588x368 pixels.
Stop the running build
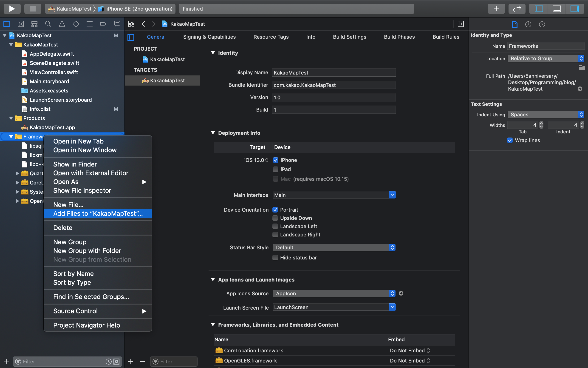pos(33,9)
